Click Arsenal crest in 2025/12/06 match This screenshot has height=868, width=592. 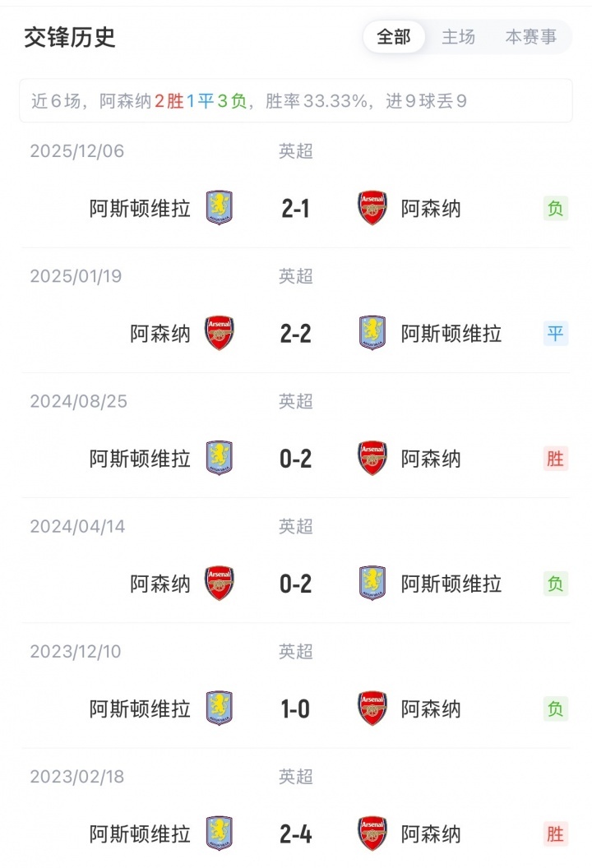click(372, 208)
